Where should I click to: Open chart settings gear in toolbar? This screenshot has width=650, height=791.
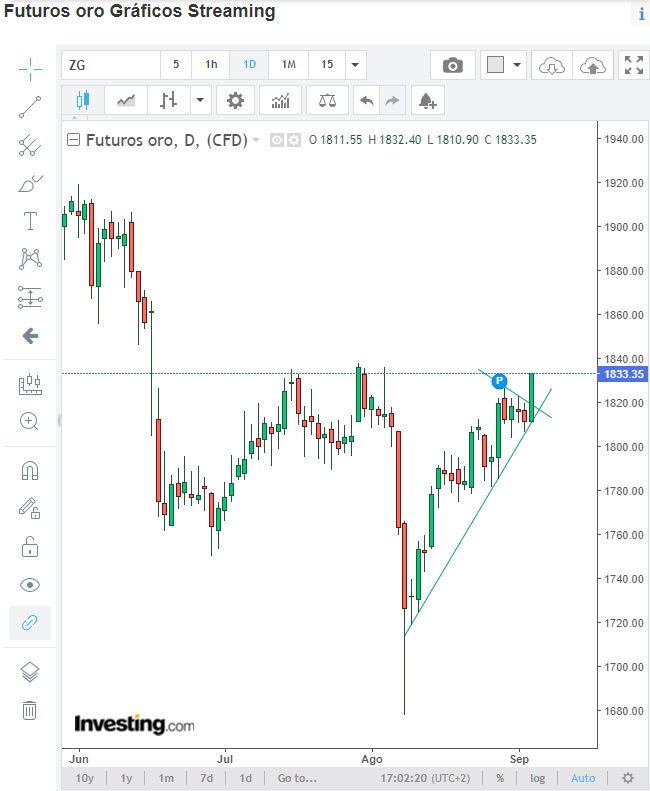coord(235,100)
